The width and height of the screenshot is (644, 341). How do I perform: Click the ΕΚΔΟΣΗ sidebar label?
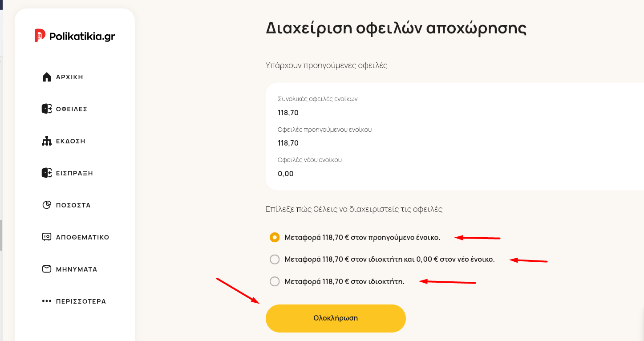pos(71,141)
